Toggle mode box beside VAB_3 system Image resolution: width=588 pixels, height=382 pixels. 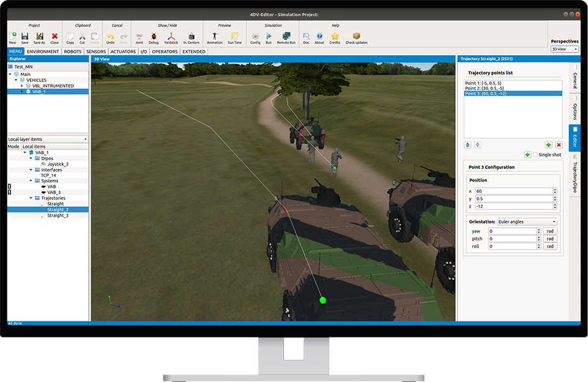[9, 192]
